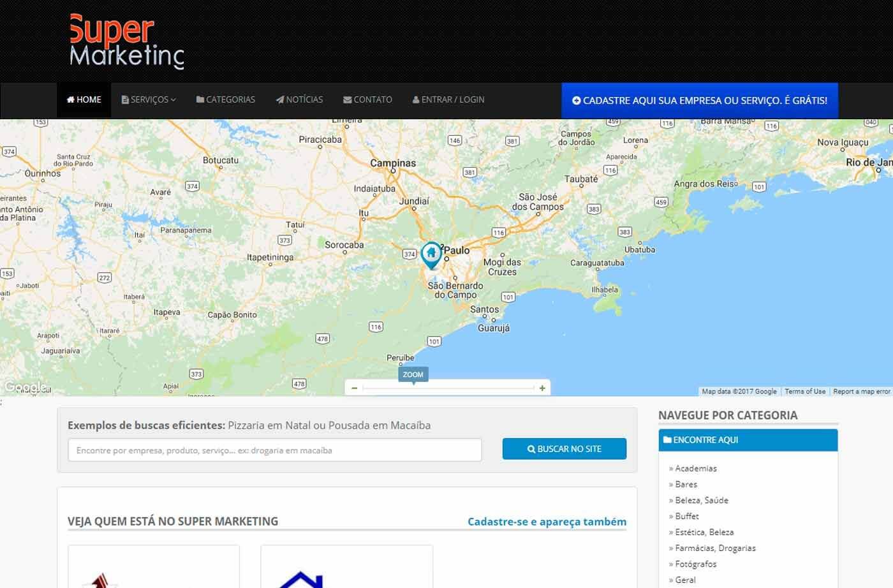Screen dimensions: 893x588
Task: Open the HOME menu item
Action: click(x=84, y=99)
